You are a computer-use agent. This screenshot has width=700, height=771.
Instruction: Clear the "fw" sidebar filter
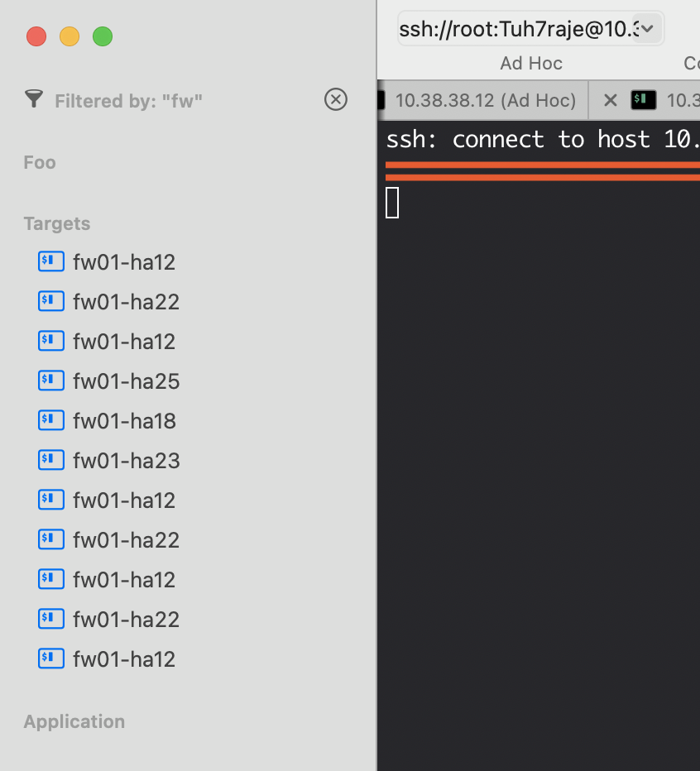335,100
